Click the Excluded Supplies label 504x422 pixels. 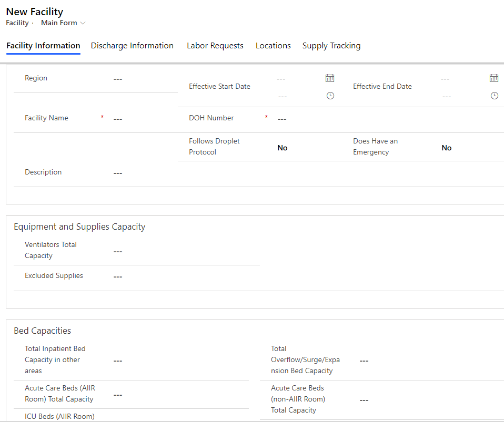click(x=54, y=275)
